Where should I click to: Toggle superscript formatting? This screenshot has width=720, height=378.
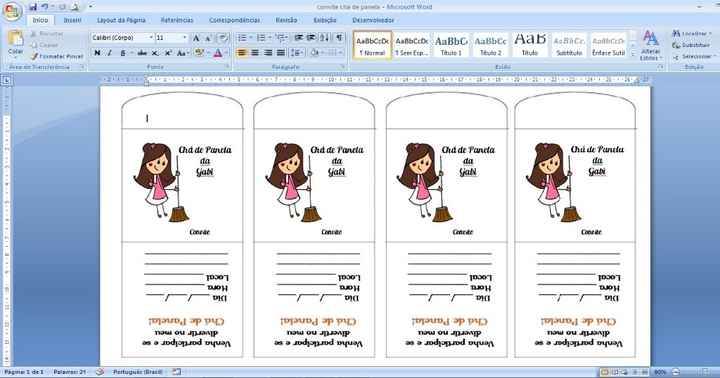pos(168,53)
